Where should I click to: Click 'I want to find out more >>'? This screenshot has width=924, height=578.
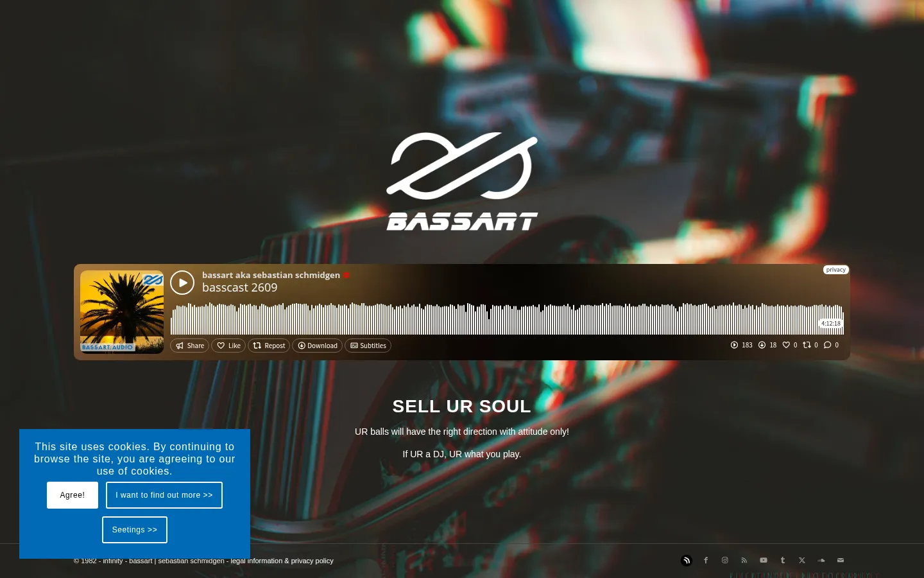pyautogui.click(x=164, y=495)
